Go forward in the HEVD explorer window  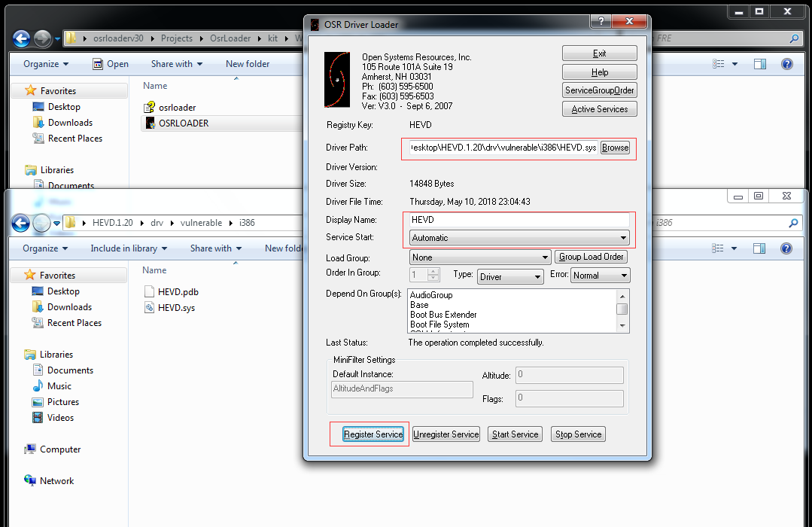[41, 224]
